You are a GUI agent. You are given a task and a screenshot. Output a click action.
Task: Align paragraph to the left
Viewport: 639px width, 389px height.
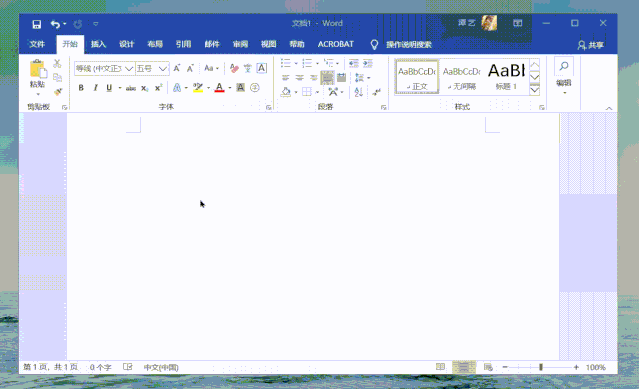coord(285,77)
